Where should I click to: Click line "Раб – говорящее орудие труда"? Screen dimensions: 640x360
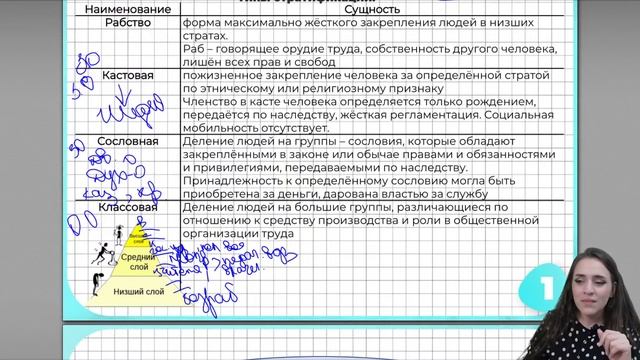tap(370, 49)
